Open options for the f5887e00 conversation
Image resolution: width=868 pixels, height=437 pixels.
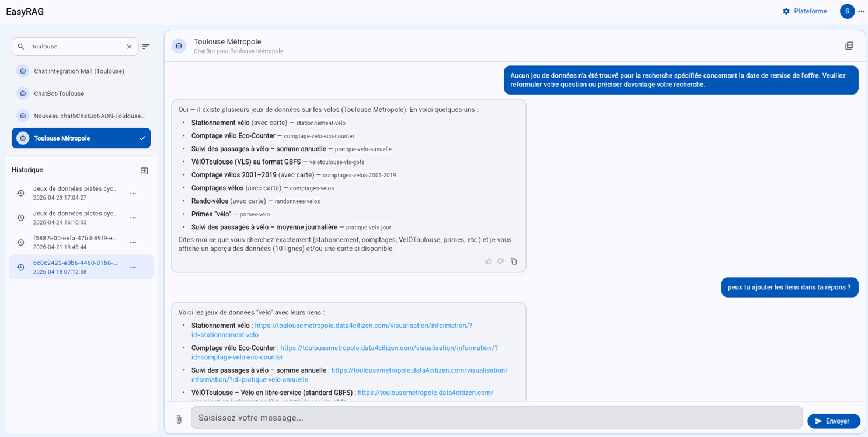click(133, 242)
